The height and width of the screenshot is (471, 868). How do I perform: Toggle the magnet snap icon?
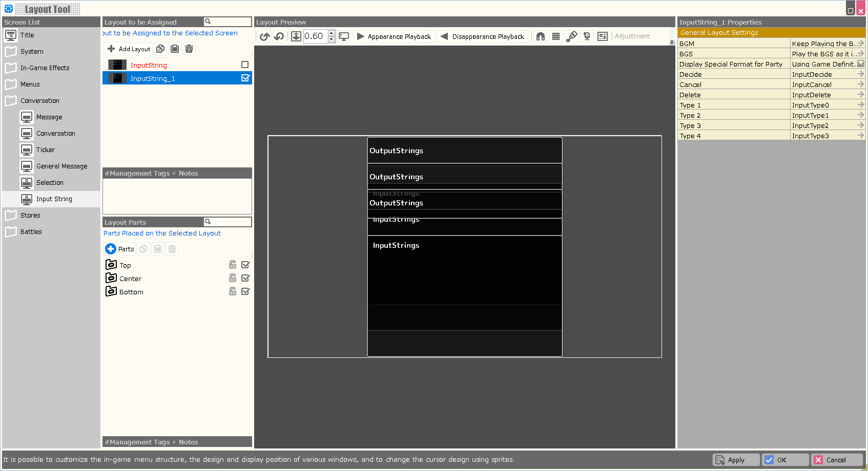[x=540, y=36]
